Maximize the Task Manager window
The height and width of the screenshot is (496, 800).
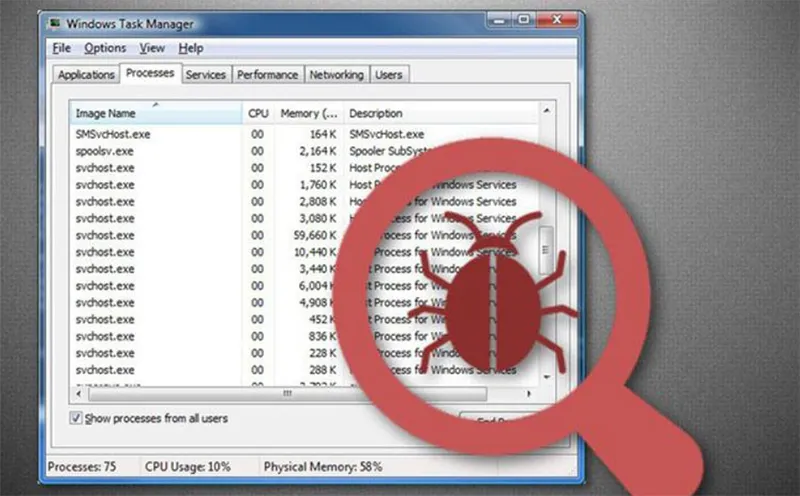click(524, 20)
